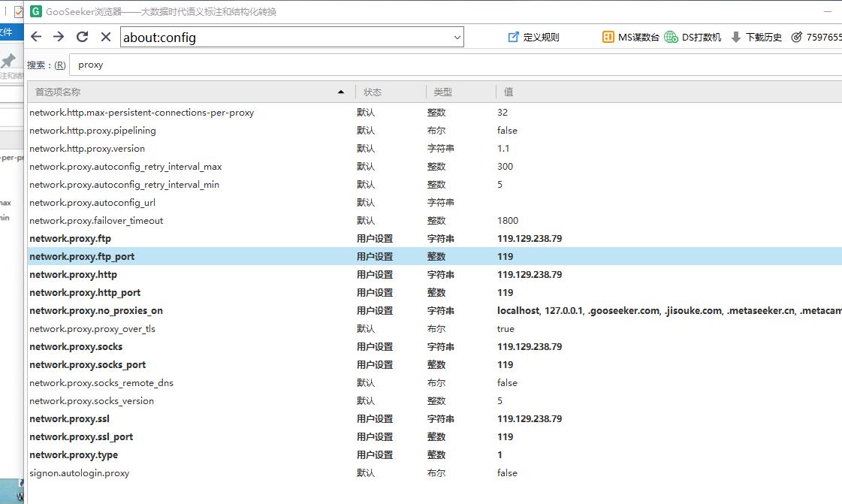Go back with the left arrow
This screenshot has height=504, width=842.
click(x=36, y=37)
